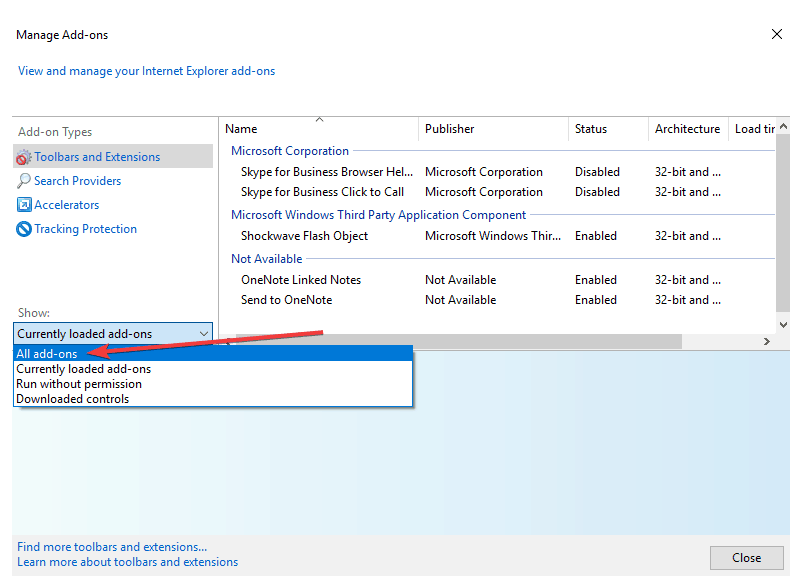Sort by the Name column header

pos(319,129)
